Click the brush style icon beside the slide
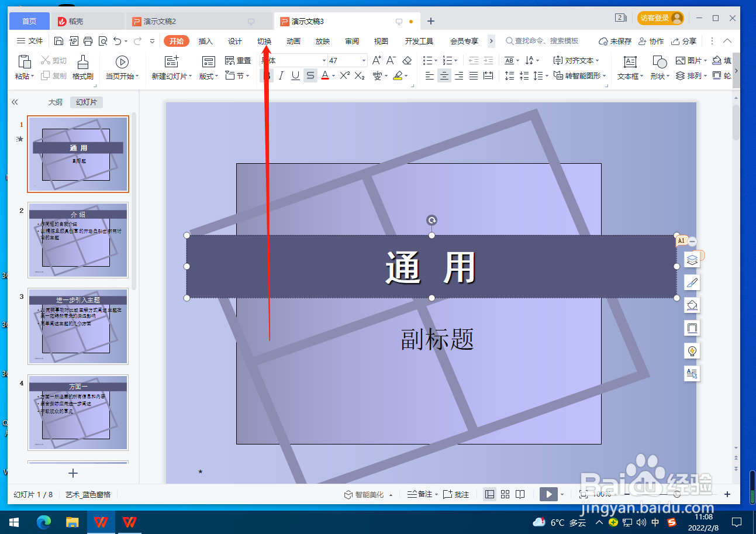The height and width of the screenshot is (534, 756). coord(692,282)
